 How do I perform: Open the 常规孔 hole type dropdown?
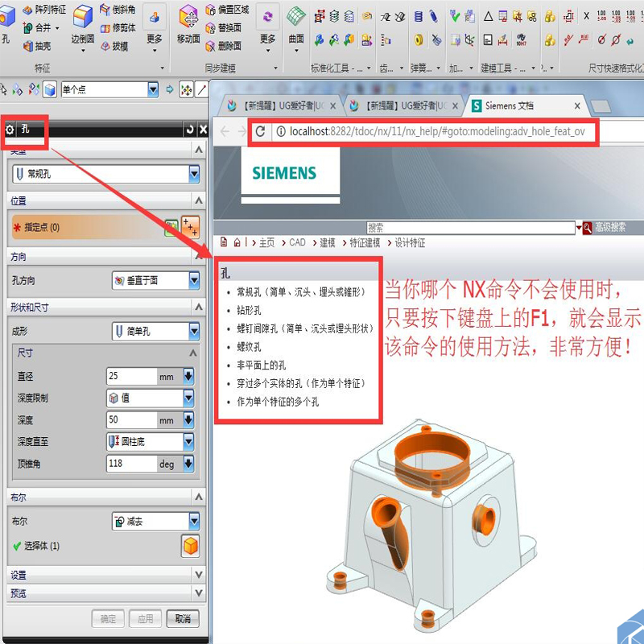(194, 174)
